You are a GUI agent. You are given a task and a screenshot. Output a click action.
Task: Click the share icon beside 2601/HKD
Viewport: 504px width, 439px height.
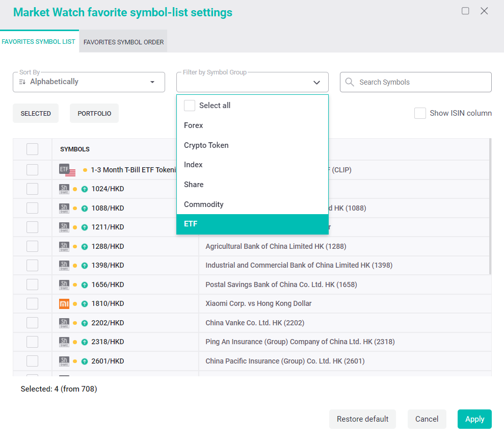[x=64, y=361]
